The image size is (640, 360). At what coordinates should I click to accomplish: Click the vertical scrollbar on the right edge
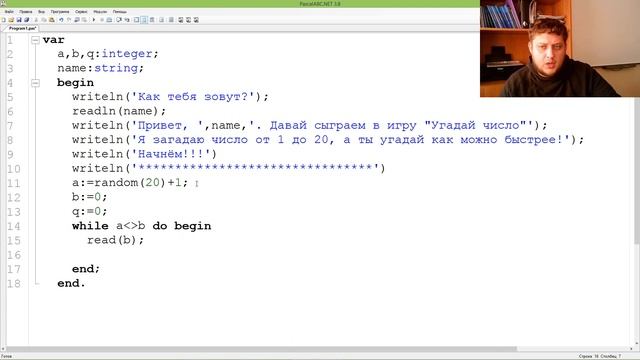pos(637,171)
